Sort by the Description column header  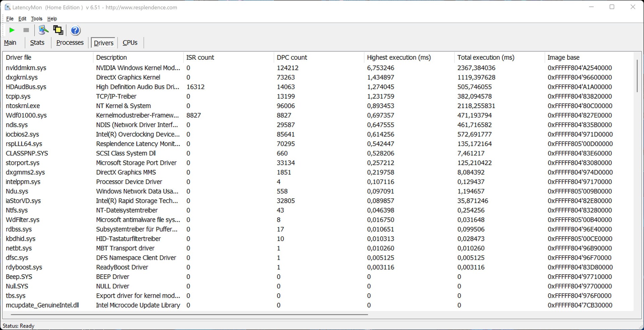click(x=138, y=57)
